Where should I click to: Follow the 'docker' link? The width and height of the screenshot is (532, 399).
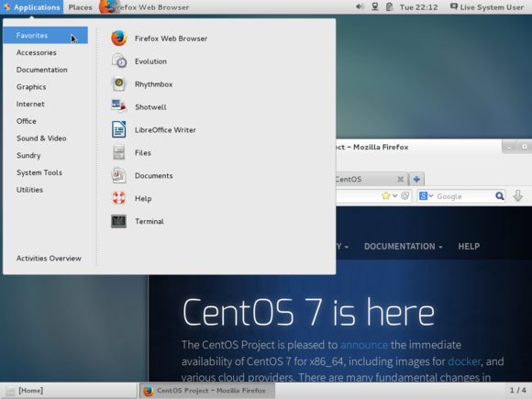coord(464,361)
